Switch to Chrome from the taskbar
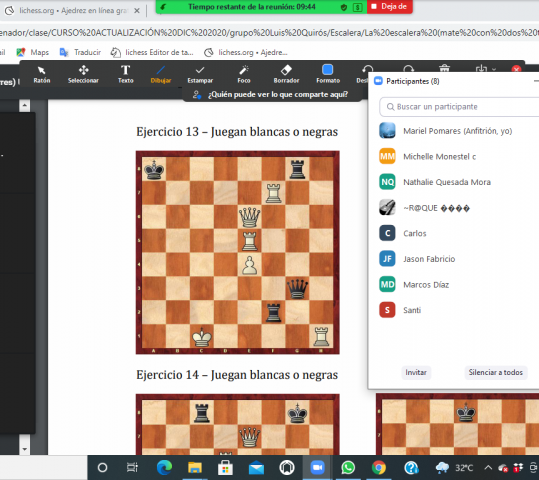 coord(378,468)
